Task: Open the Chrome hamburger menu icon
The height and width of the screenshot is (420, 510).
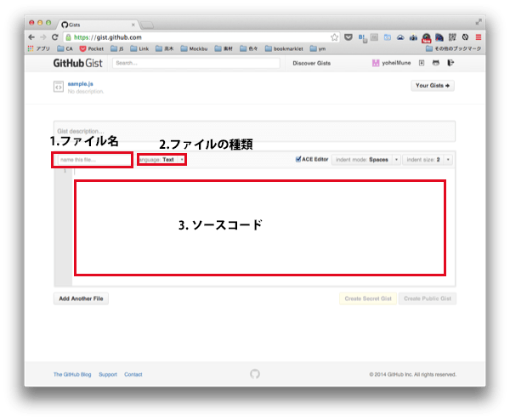Action: click(x=479, y=37)
